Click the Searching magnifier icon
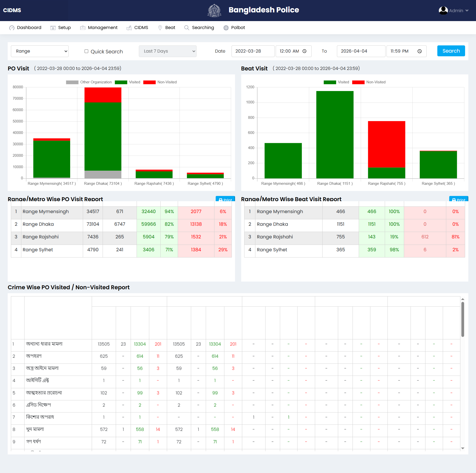476x473 pixels. click(x=187, y=28)
